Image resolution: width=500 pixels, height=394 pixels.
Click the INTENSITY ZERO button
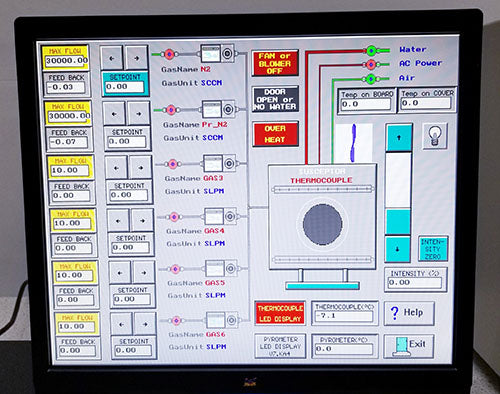433,249
